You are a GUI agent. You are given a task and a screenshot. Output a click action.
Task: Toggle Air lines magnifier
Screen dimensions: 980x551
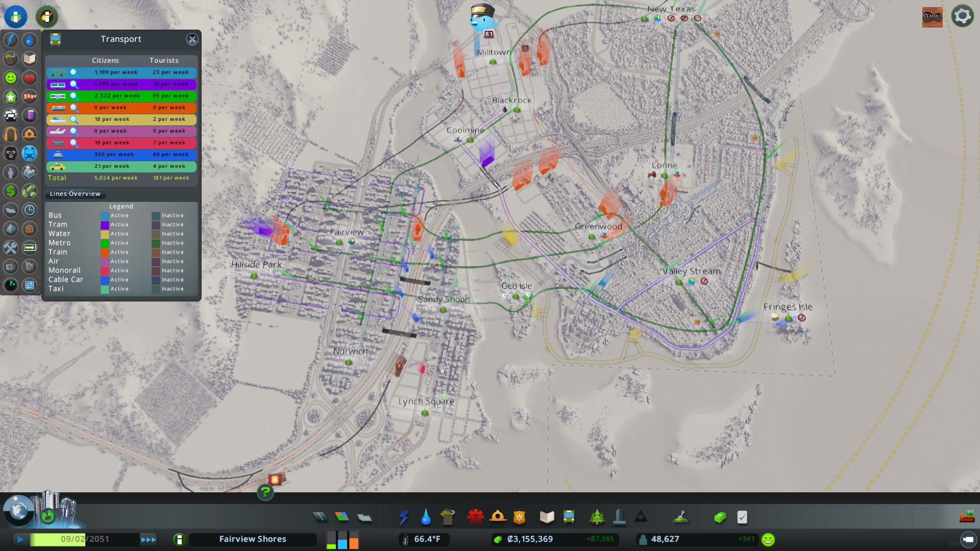click(x=74, y=131)
